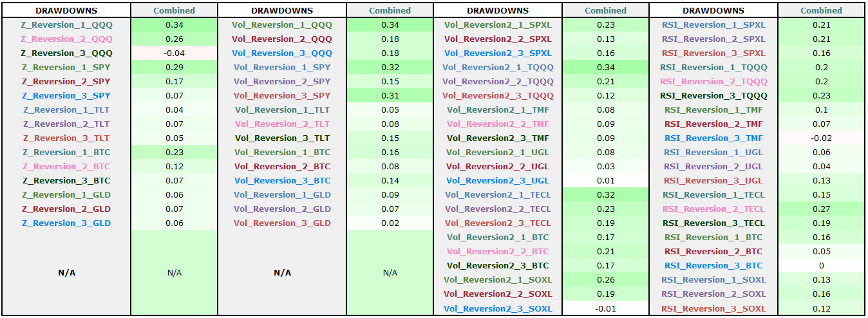
Task: Select the Vol_Reversion_3_TLT label
Action: tap(282, 138)
